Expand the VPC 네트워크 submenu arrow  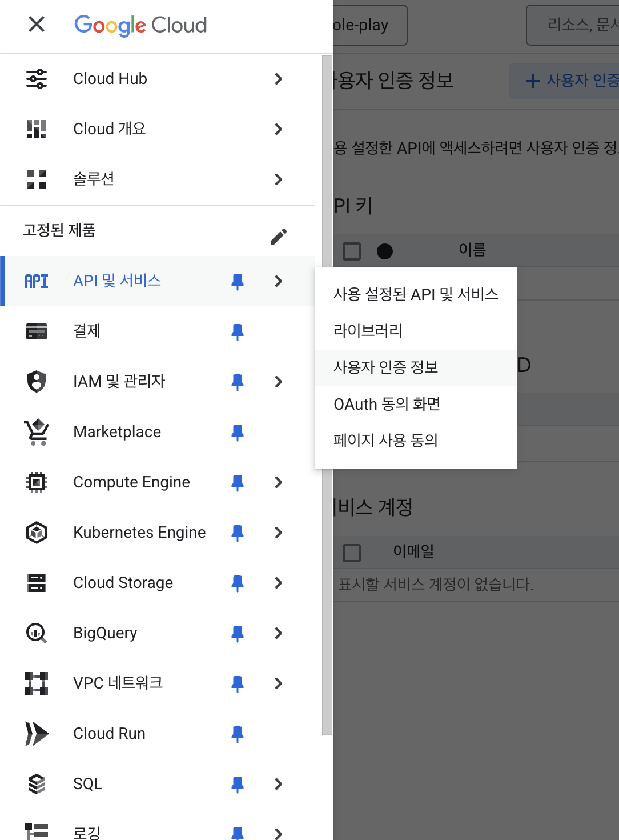279,683
